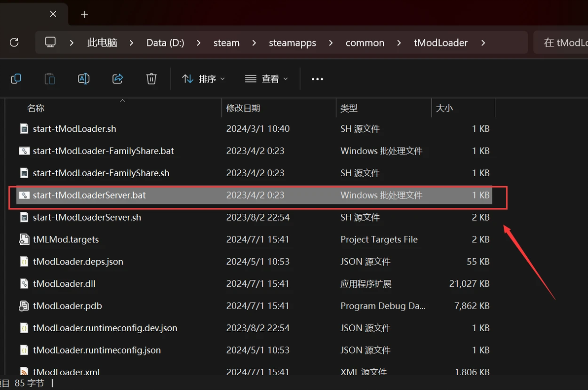Select file start-tModLoaderServer.sh

coord(87,217)
